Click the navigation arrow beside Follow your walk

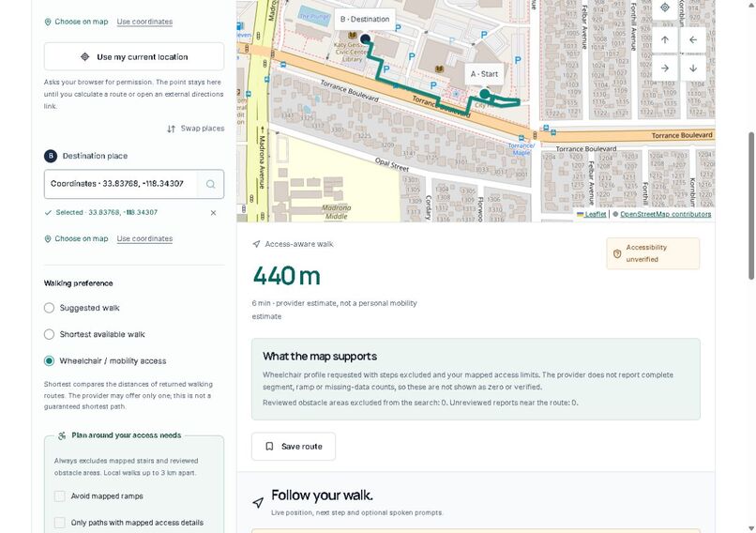point(258,502)
